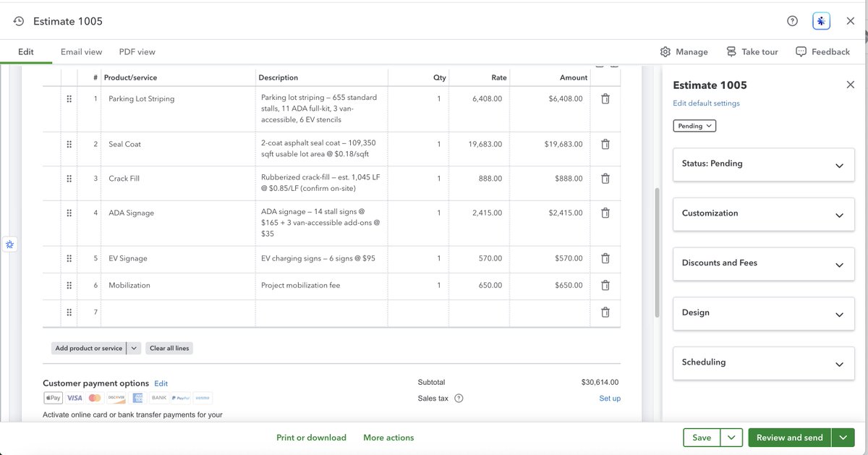Select 'Parking Lot Striping' product cell
The width and height of the screenshot is (868, 455).
click(x=178, y=109)
